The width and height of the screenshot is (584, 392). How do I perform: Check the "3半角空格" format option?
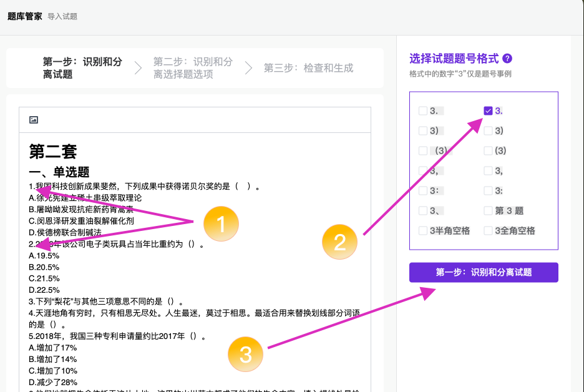pyautogui.click(x=423, y=231)
